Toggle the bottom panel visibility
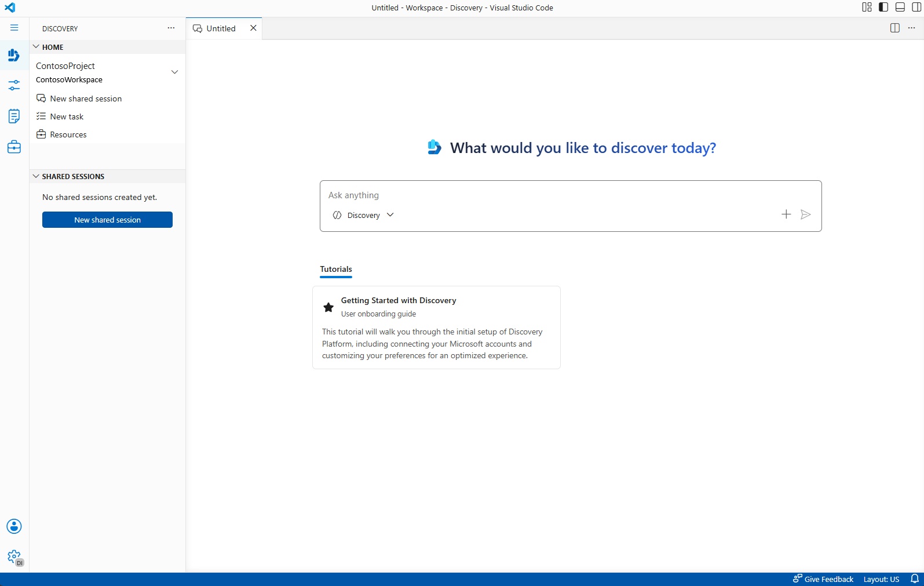Screen dimensions: 924x586 tap(900, 8)
